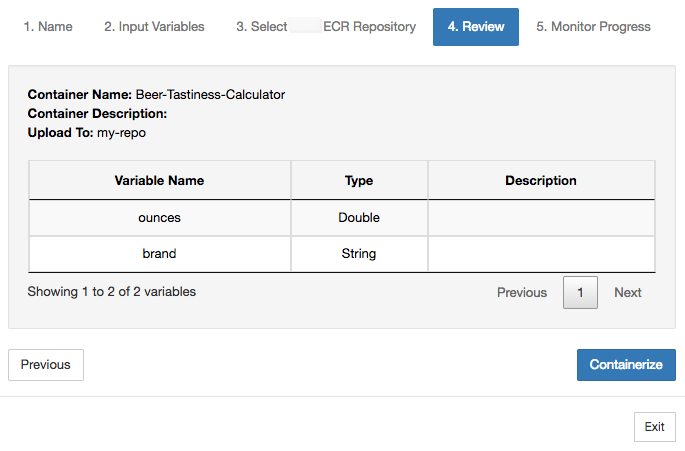Screen dimensions: 685x451
Task: Select the active 4. Review tab
Action: pos(476,26)
